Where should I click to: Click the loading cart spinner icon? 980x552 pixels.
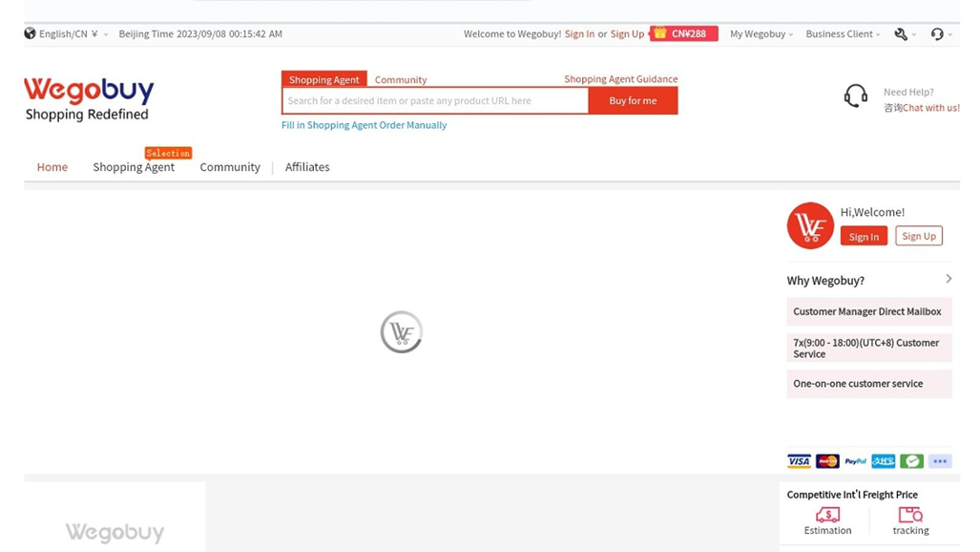point(401,331)
